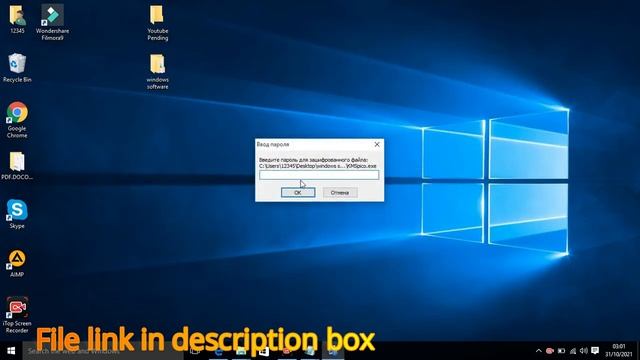This screenshot has width=640, height=360.
Task: Open the volume control icon
Action: [584, 351]
